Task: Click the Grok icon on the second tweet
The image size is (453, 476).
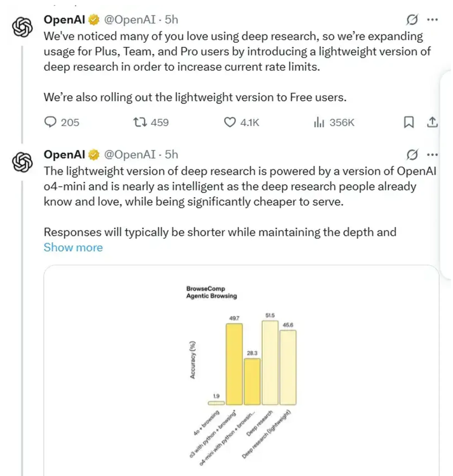Action: [x=412, y=154]
